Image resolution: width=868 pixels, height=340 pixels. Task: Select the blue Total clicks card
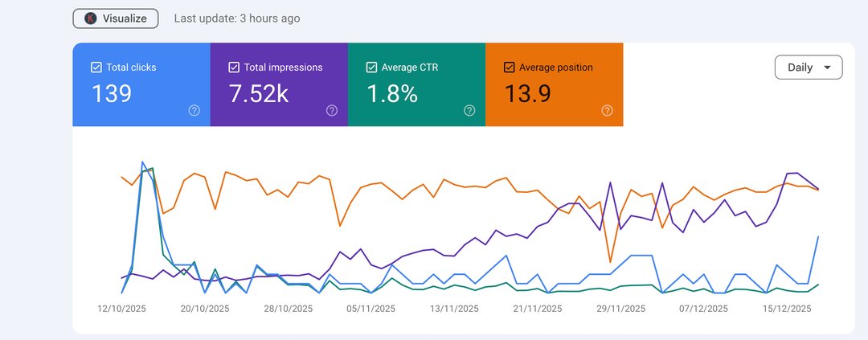click(x=141, y=85)
